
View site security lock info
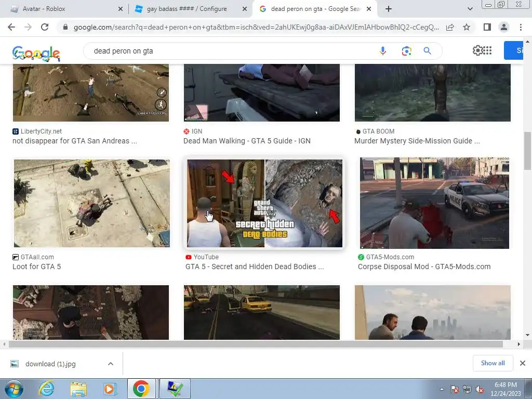tap(65, 27)
